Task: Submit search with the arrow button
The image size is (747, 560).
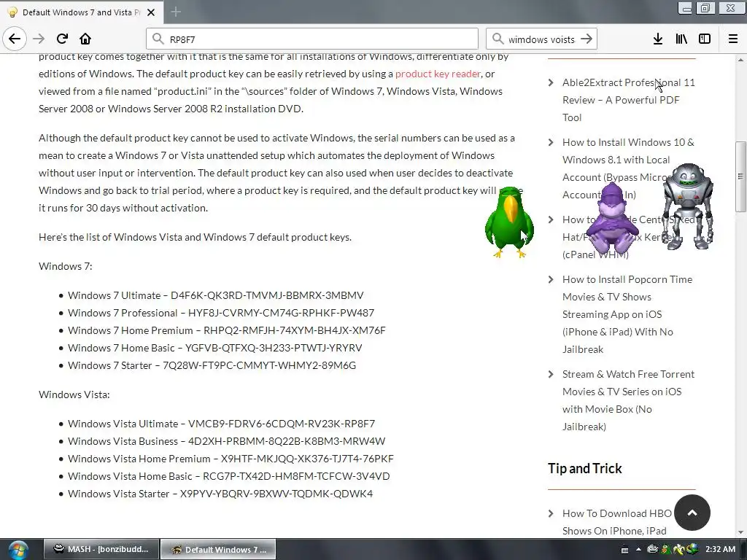Action: [587, 39]
